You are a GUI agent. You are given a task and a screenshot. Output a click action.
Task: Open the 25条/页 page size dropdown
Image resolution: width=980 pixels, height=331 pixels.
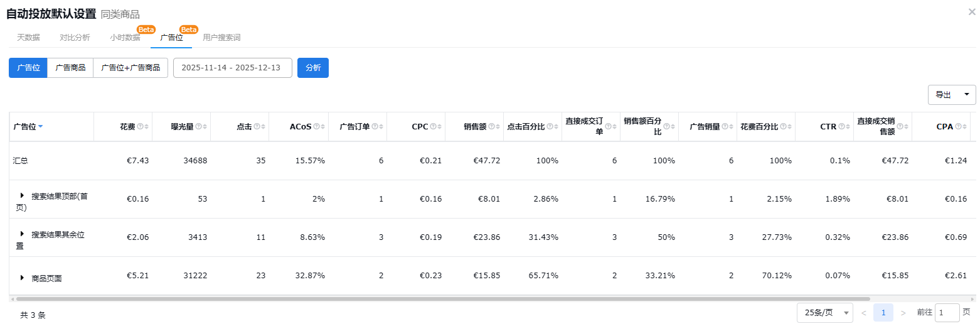[824, 313]
